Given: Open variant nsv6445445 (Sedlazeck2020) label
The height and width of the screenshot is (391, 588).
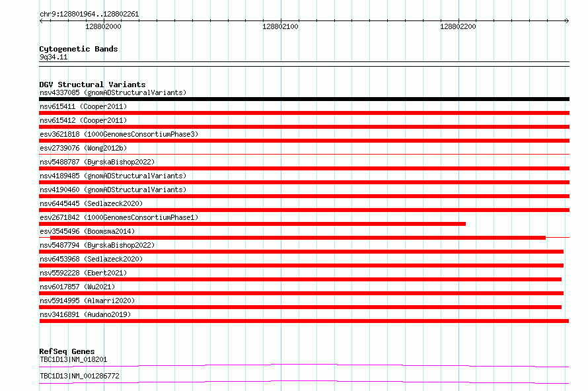Looking at the screenshot, I should pyautogui.click(x=91, y=203).
